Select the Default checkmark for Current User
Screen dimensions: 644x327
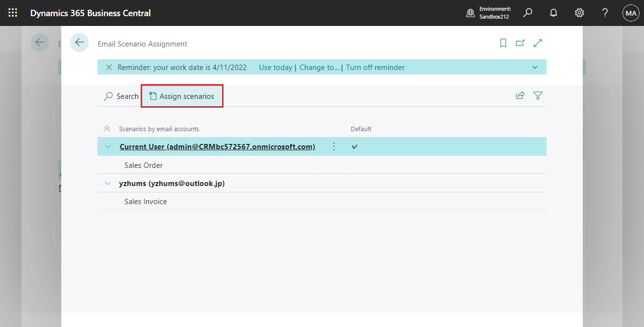(354, 146)
